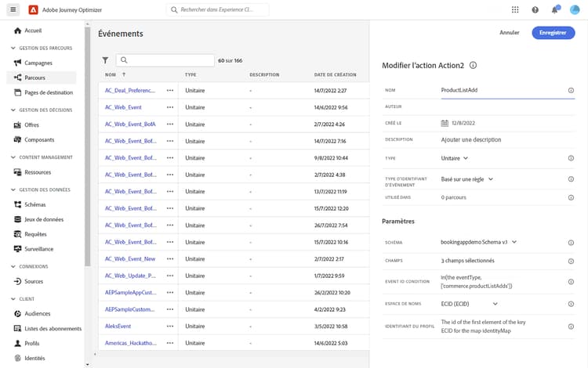588x368 pixels.
Task: Click Annuler to cancel editing
Action: click(510, 33)
